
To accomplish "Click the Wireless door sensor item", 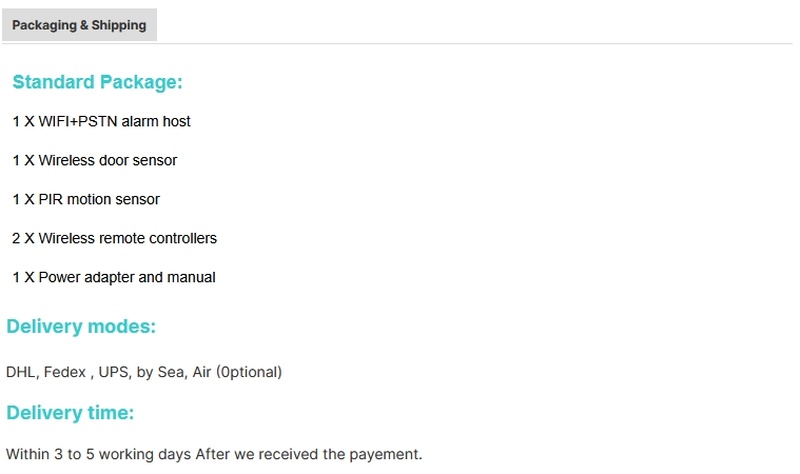I will [94, 160].
